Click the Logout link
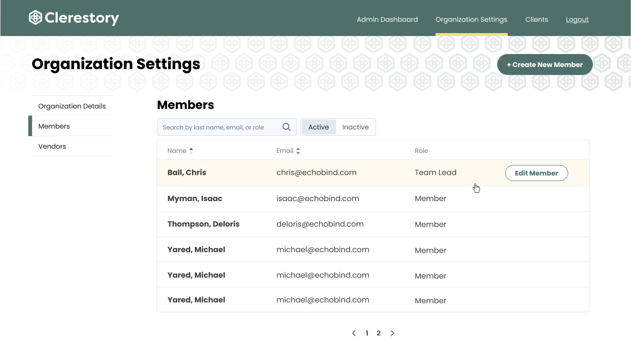Viewport: 631px width, 364px height. pyautogui.click(x=577, y=19)
